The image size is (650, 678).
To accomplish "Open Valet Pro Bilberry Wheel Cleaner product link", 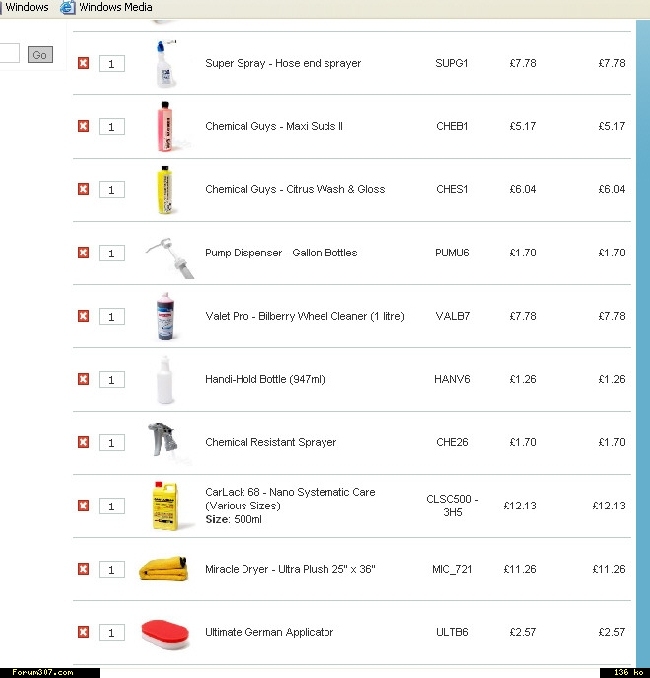I will pyautogui.click(x=304, y=316).
